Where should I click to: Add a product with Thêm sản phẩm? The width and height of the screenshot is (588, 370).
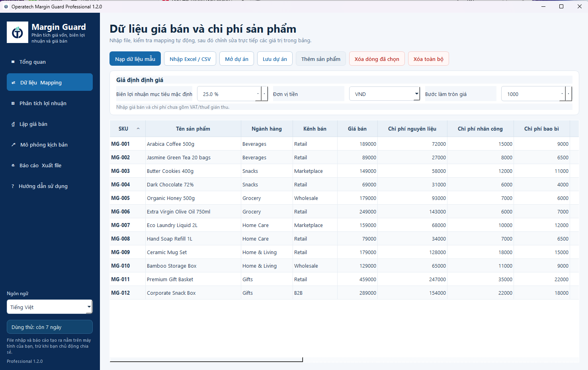point(321,59)
